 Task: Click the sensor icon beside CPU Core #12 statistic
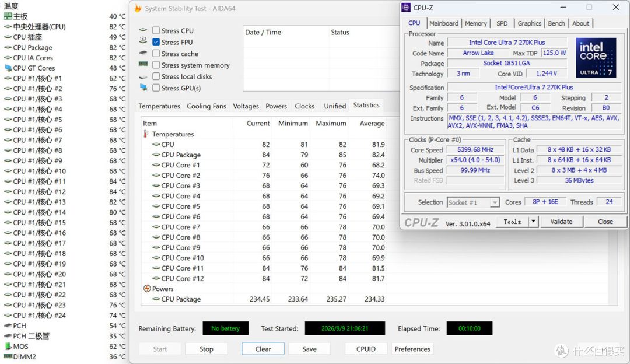coord(156,278)
